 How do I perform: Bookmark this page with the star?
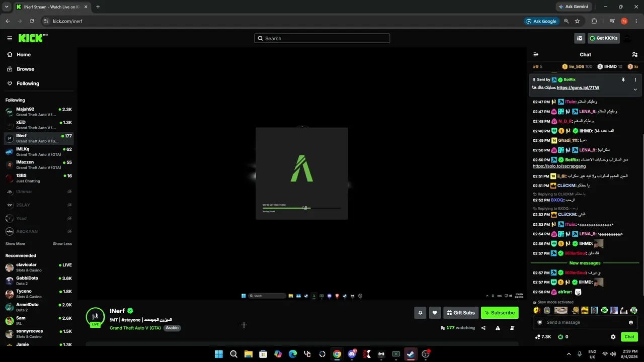[577, 21]
